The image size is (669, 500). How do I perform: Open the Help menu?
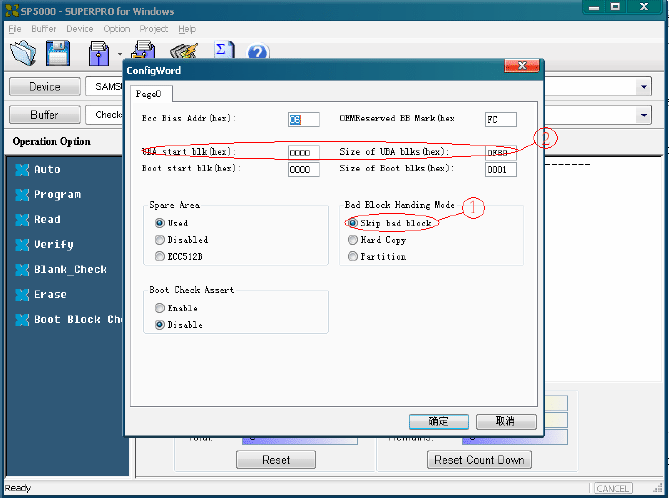pyautogui.click(x=187, y=29)
